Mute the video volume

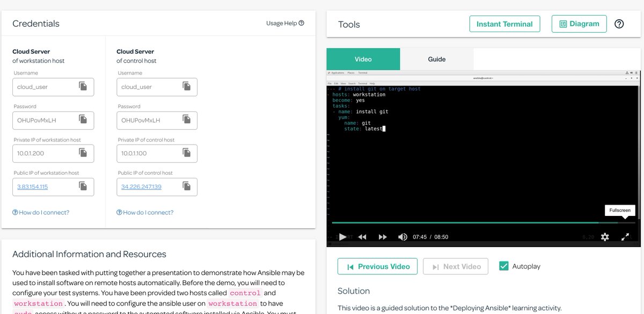point(402,237)
